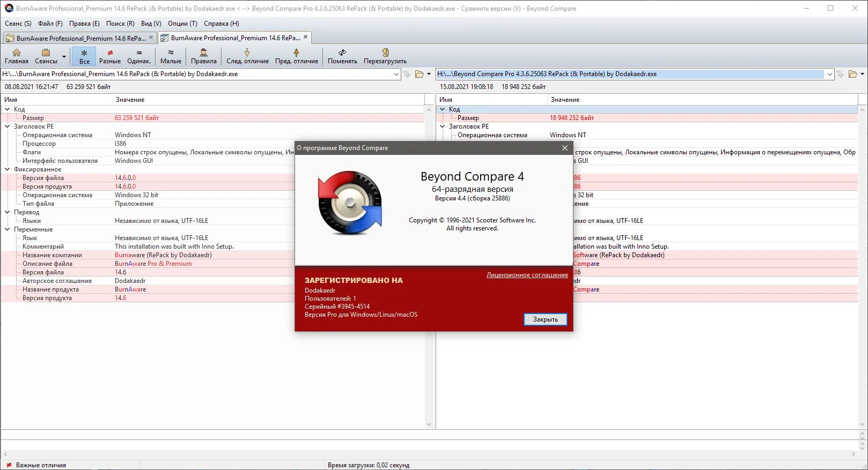
Task: Click left pane vertical scrollbar up arrow
Action: (429, 109)
